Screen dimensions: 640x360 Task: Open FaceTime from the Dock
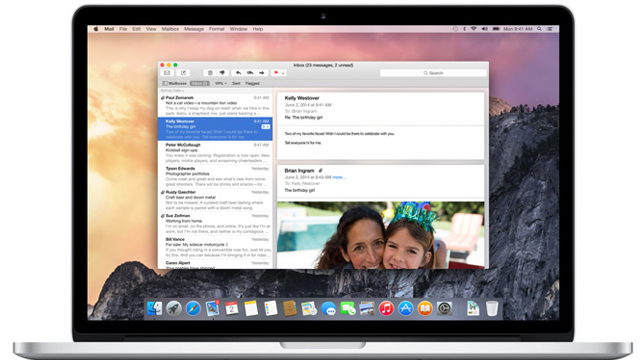click(348, 309)
